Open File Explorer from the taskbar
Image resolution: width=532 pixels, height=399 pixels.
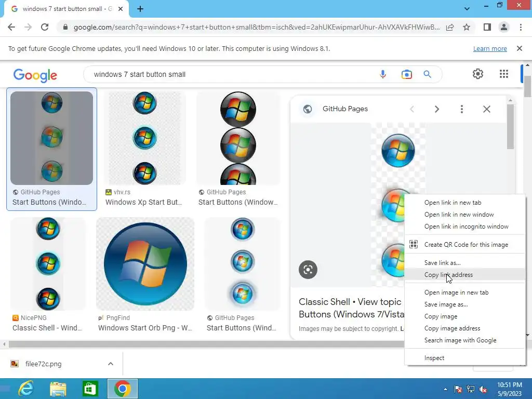tap(58, 389)
